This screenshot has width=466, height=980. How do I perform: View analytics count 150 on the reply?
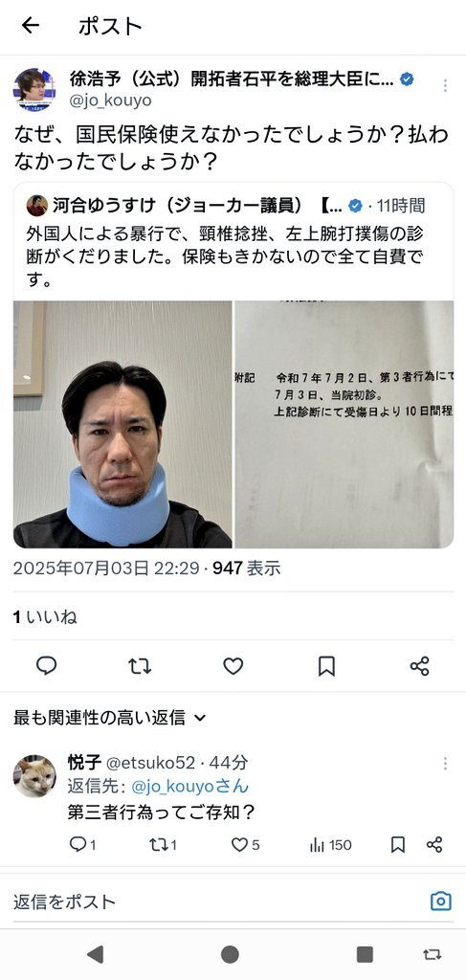pos(330,845)
